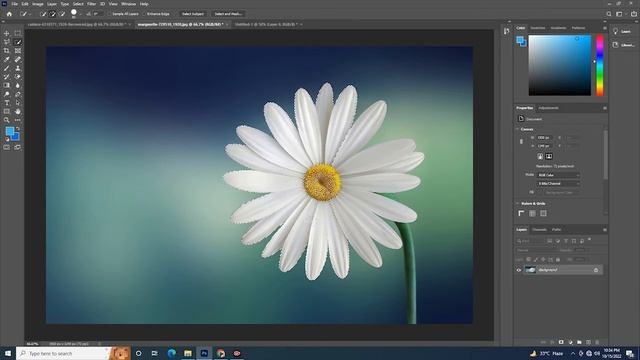Toggle the Grid icon under Rulers & Grids
The image size is (640, 360).
point(532,213)
